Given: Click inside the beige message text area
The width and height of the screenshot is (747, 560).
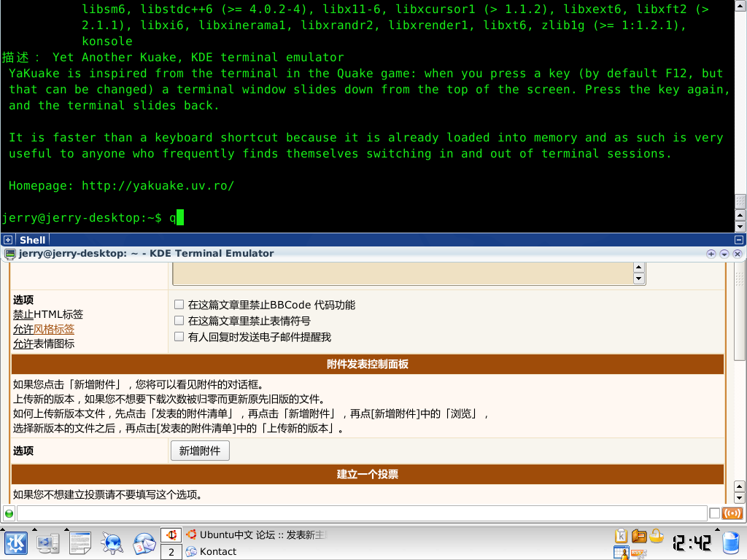Looking at the screenshot, I should click(x=403, y=273).
